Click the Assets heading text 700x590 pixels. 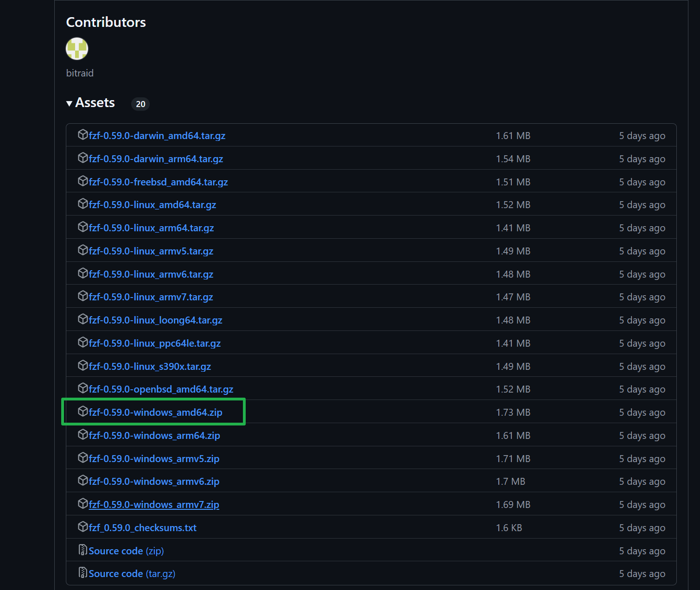[95, 103]
